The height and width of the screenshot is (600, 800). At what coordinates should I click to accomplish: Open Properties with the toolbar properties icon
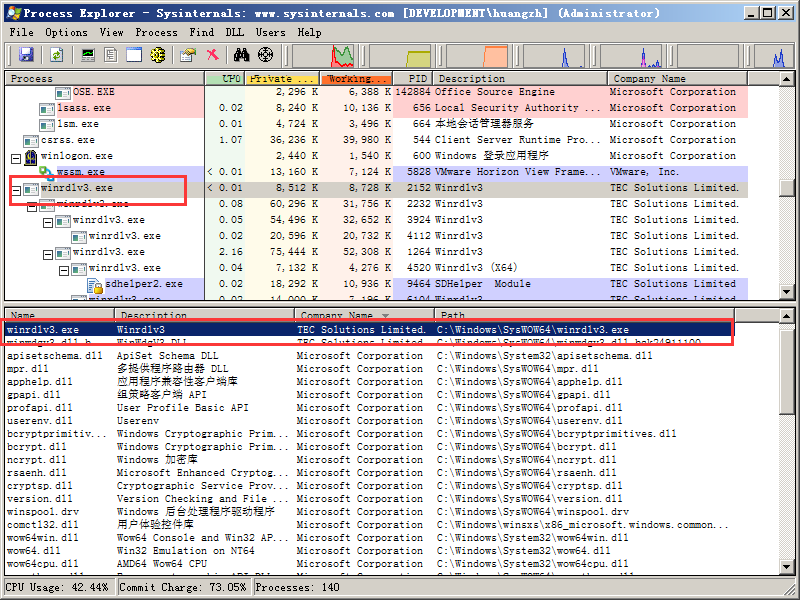point(188,55)
